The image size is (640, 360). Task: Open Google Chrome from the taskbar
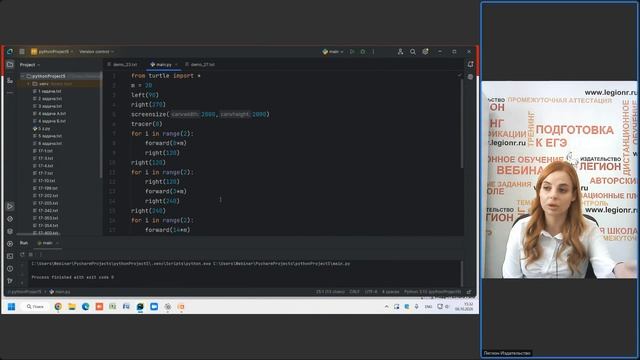coord(58,307)
